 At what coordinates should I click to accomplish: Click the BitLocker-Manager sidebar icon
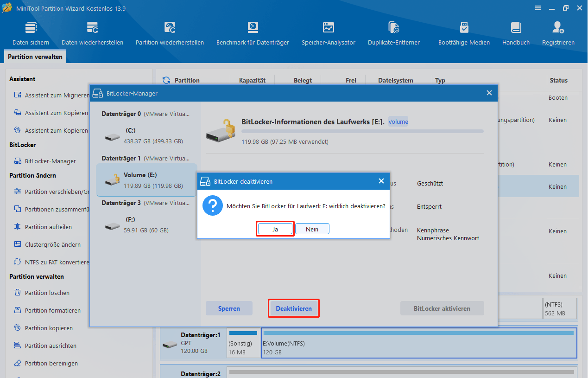point(18,161)
